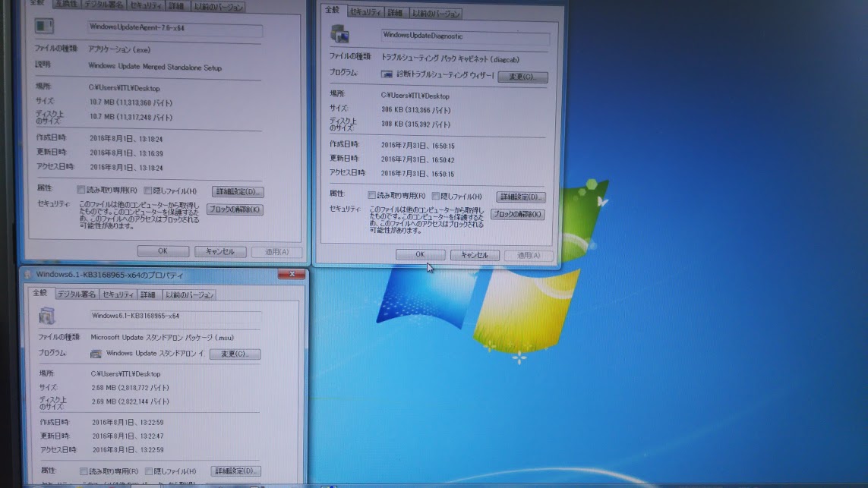Screen dimensions: 868x488
Task: Select size "10.7 MB (11,313,360 バイト)"
Action: pyautogui.click(x=131, y=102)
